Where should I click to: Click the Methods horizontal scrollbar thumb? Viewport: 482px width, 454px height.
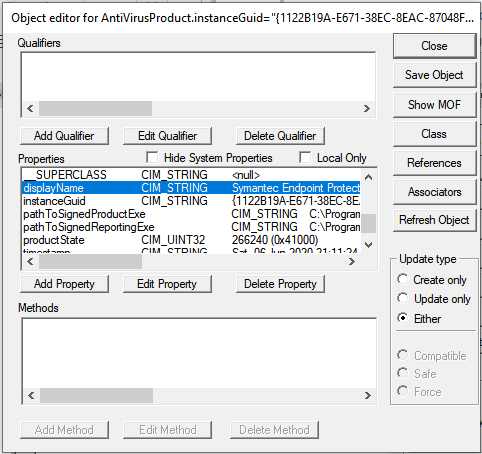pos(96,396)
